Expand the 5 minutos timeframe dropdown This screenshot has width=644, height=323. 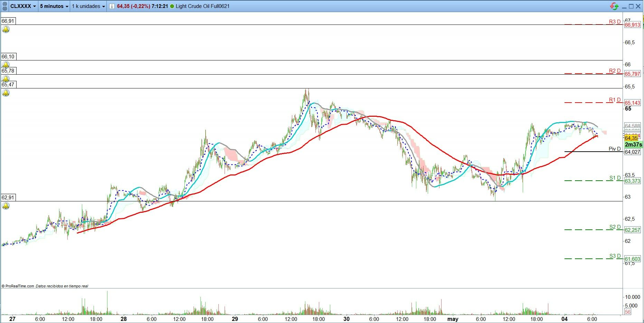(54, 6)
